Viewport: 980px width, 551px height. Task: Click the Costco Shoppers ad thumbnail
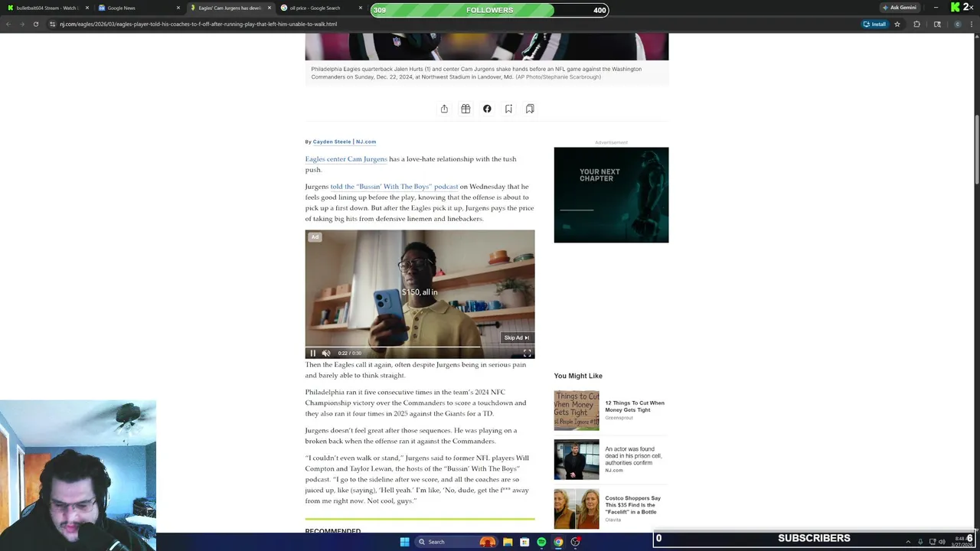click(x=577, y=509)
